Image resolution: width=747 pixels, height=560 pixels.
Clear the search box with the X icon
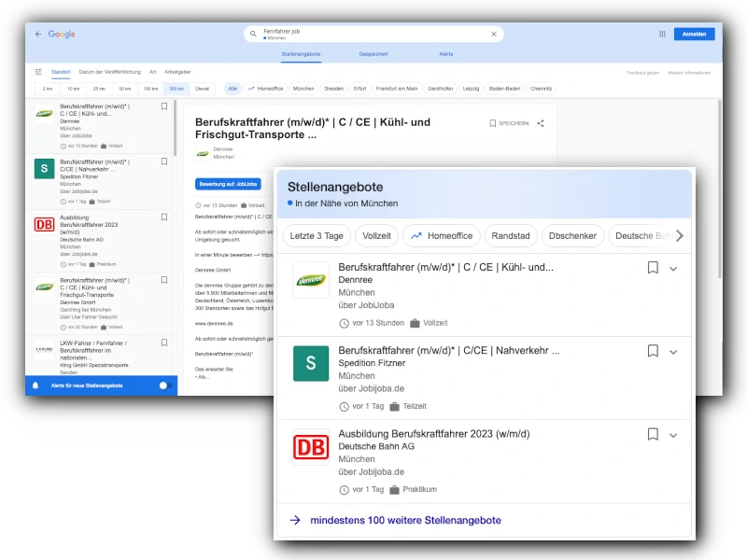(x=494, y=34)
